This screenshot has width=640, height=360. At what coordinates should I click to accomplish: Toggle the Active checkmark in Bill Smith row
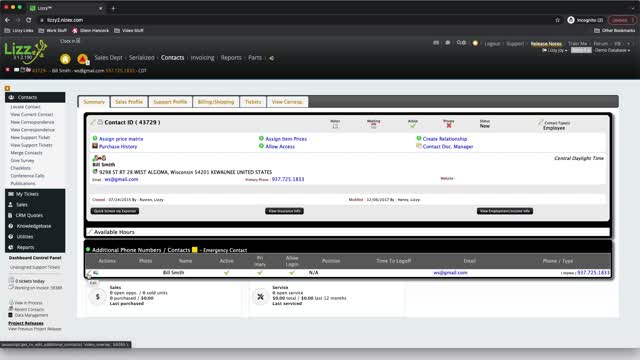[x=227, y=273]
